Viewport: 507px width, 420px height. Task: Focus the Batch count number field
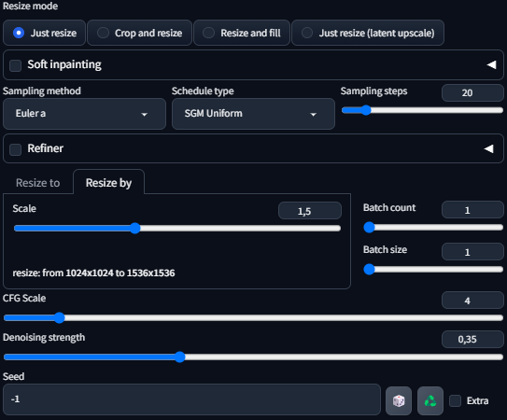[x=472, y=210]
